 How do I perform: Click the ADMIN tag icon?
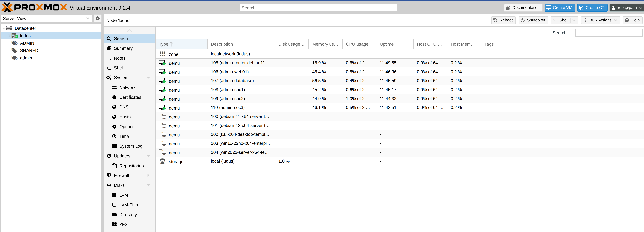(15, 43)
